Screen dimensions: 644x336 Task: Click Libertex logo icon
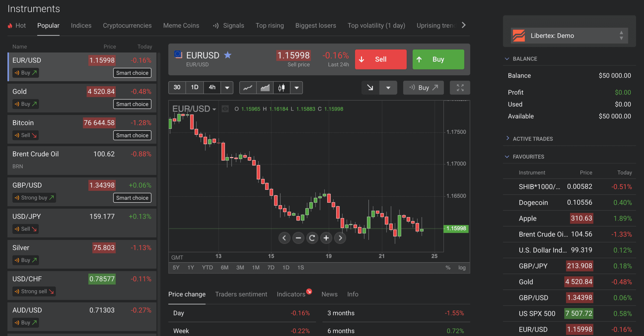coord(519,36)
